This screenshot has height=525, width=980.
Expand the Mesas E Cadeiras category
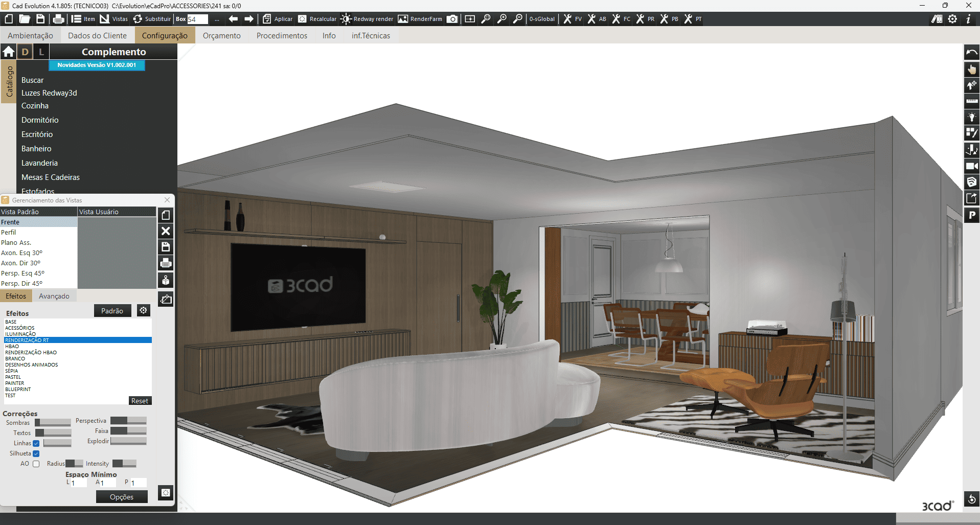click(51, 177)
